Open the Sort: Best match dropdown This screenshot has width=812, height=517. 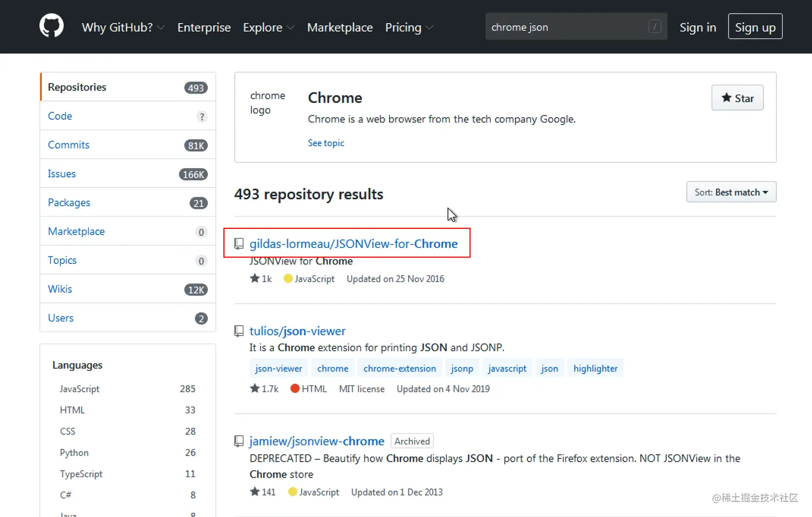tap(731, 192)
